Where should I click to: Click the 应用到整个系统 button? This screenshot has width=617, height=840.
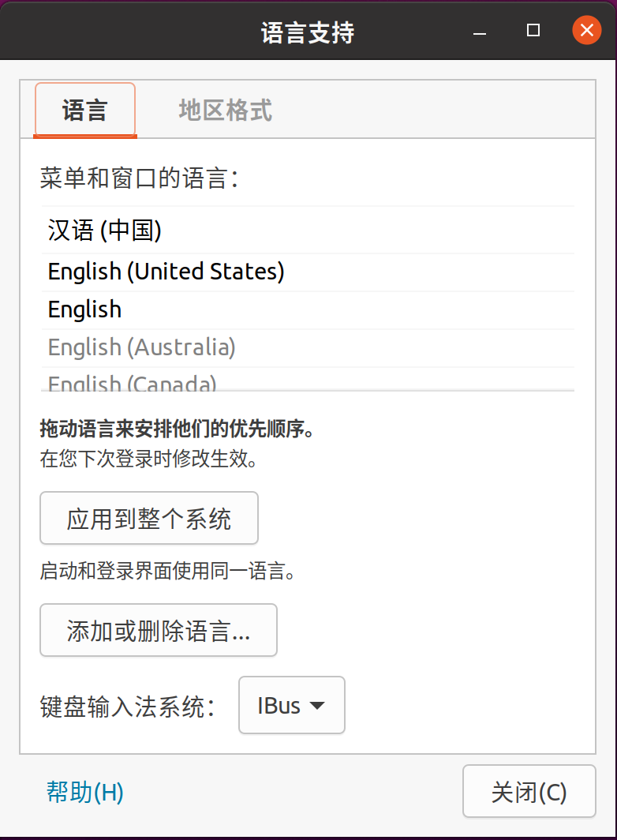coord(149,518)
